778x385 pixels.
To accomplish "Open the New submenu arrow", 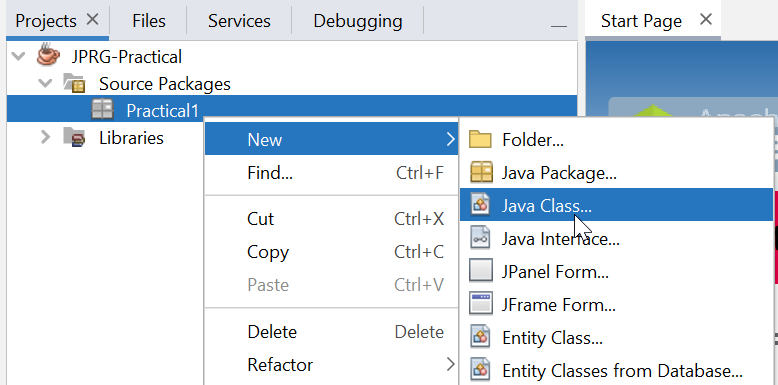I will pos(450,139).
